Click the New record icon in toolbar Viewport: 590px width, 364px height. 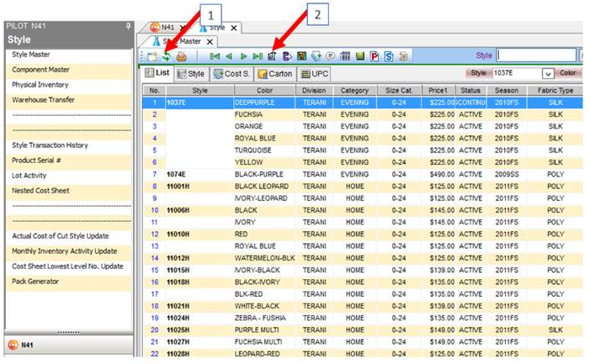[x=152, y=56]
